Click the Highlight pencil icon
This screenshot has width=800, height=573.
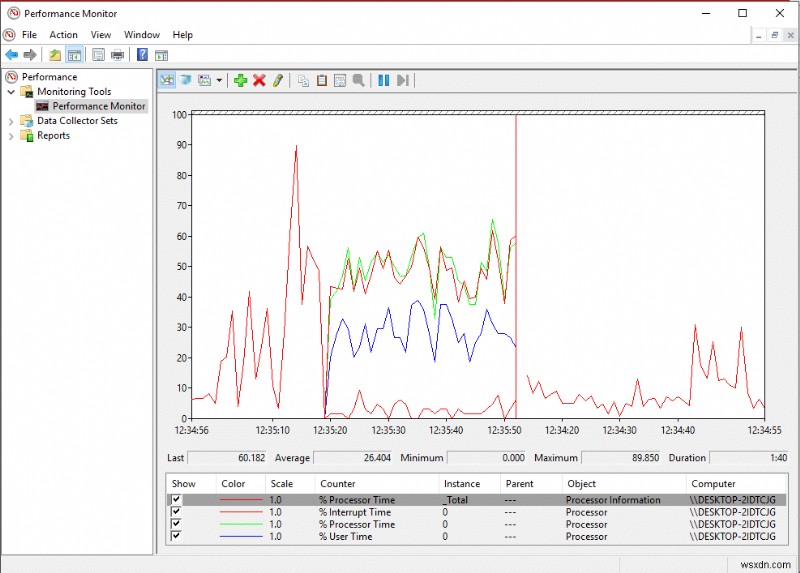(x=278, y=80)
